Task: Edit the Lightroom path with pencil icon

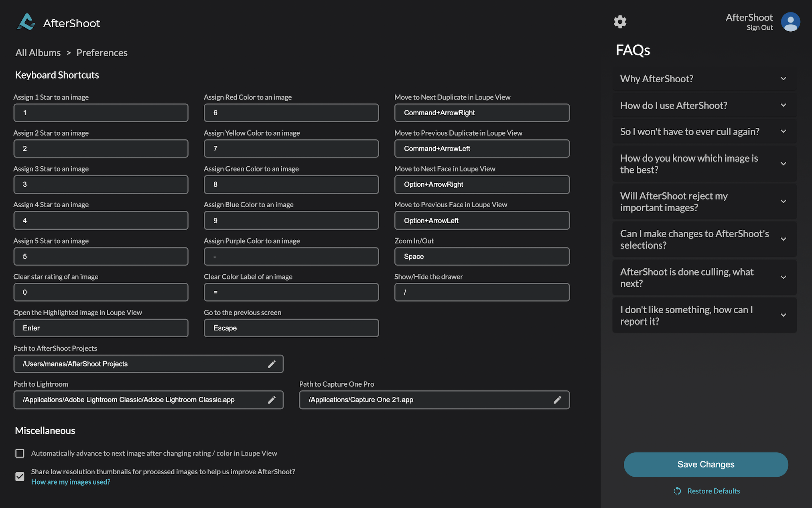Action: coord(272,400)
